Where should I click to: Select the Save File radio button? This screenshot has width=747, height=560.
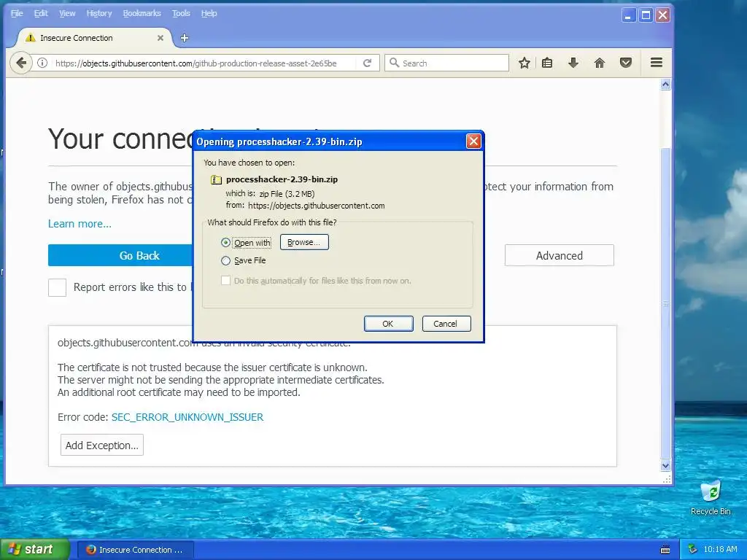226,260
